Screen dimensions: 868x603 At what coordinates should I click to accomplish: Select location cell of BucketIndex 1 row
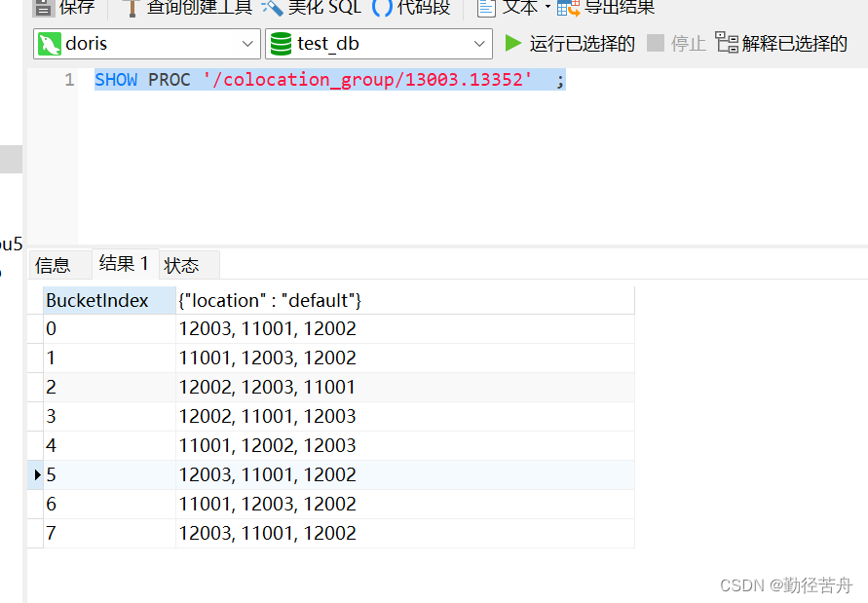tap(405, 358)
